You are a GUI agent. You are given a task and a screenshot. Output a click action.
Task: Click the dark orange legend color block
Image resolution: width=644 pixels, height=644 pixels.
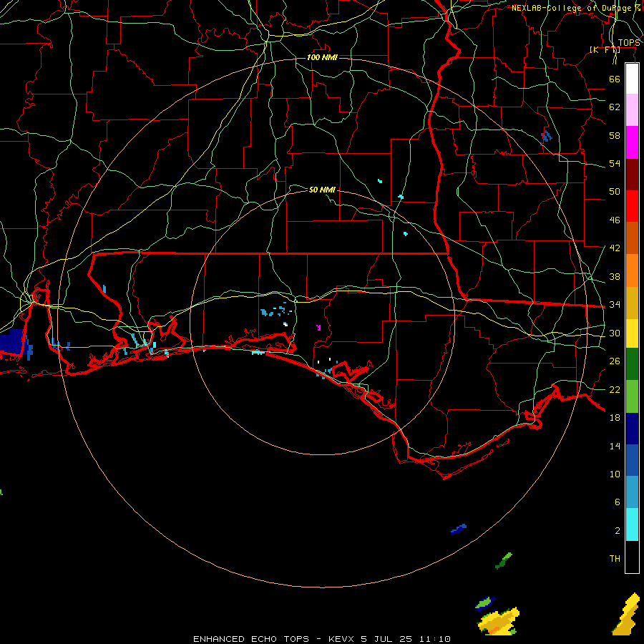[632, 238]
